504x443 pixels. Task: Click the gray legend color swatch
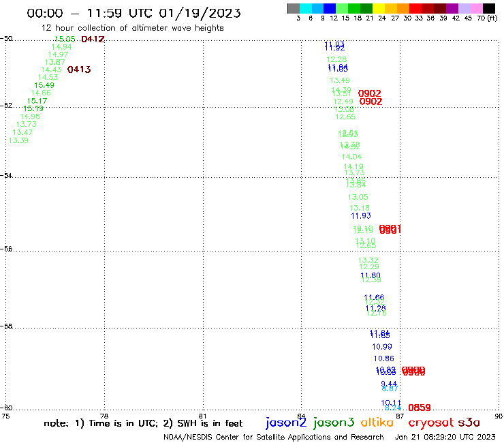[294, 8]
